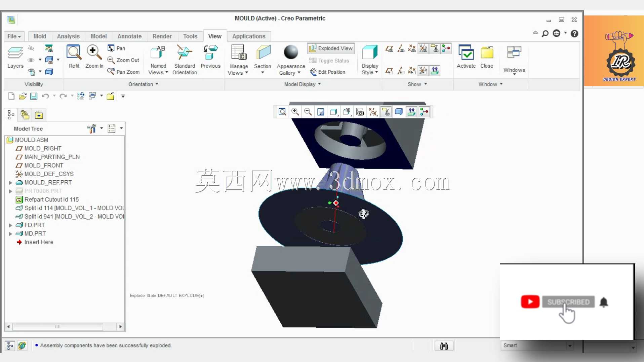Open Creo Help question mark icon
The width and height of the screenshot is (644, 362).
pos(574,33)
